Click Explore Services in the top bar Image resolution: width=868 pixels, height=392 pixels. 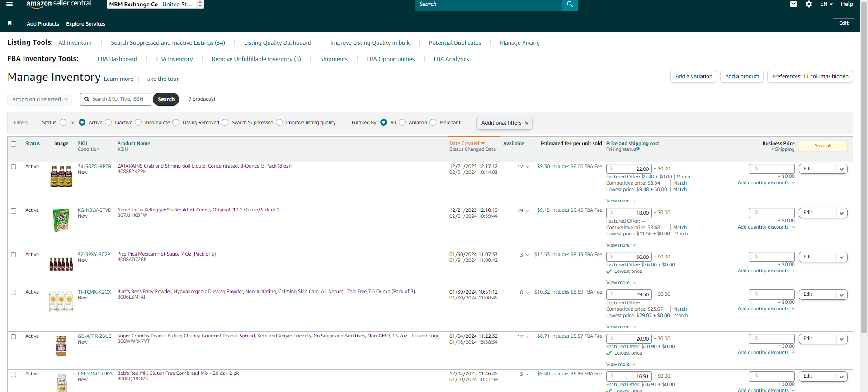85,24
